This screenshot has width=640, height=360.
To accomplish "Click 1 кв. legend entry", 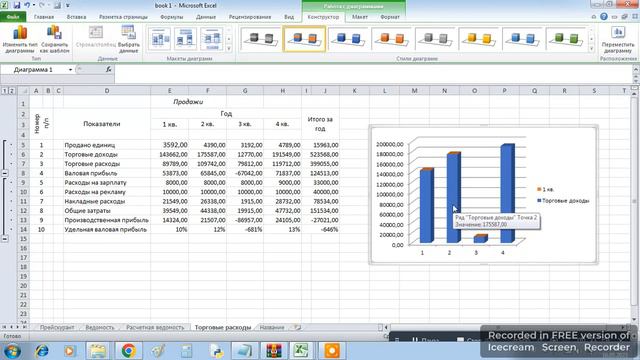I will click(x=545, y=189).
